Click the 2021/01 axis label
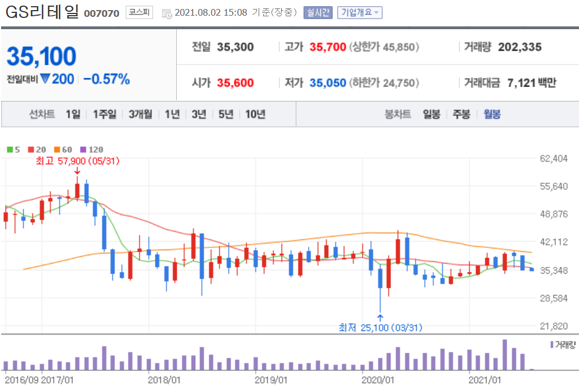The image size is (579, 392). 485,380
